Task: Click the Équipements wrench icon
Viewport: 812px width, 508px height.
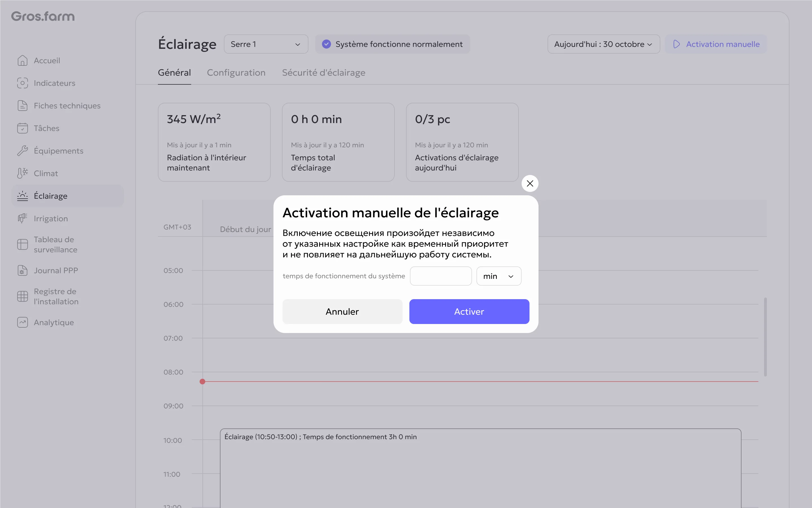Action: point(22,150)
